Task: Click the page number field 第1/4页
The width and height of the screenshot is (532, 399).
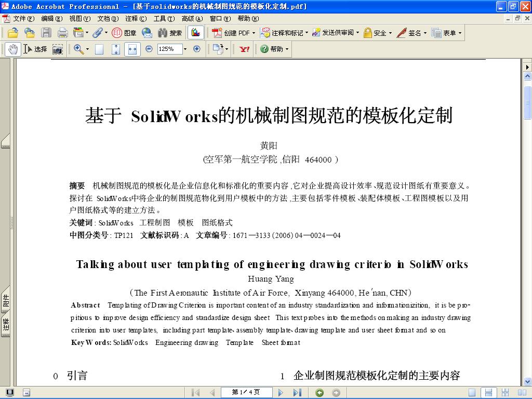Action: [247, 392]
